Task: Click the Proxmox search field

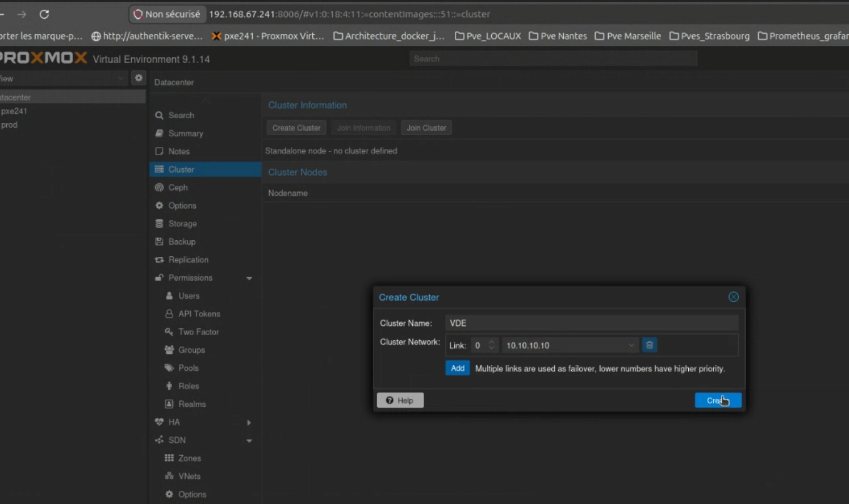Action: point(553,59)
